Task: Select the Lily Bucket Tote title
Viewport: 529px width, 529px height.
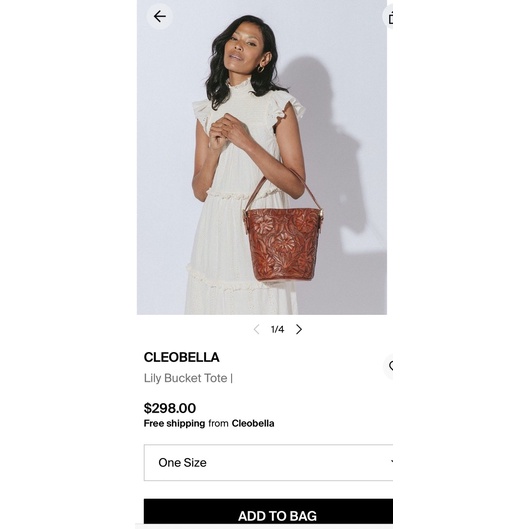Action: click(x=186, y=378)
